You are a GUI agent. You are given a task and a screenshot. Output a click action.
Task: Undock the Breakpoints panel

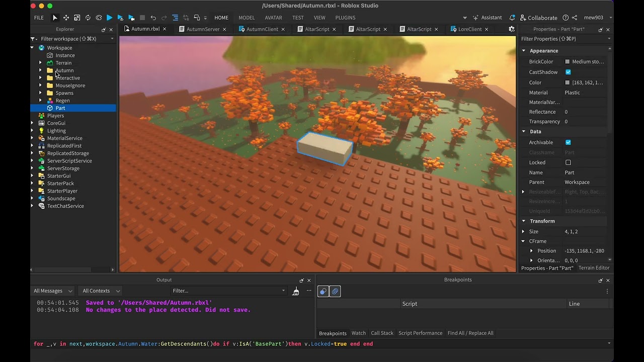(600, 280)
